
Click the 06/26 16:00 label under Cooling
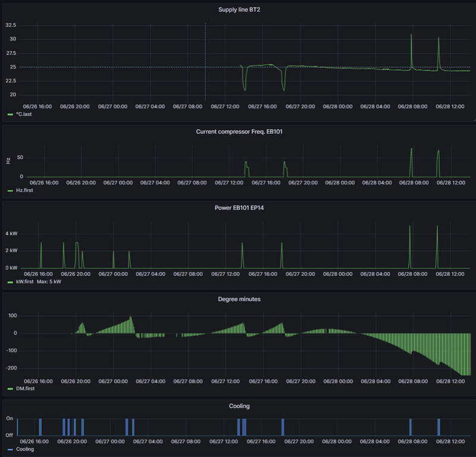35,442
